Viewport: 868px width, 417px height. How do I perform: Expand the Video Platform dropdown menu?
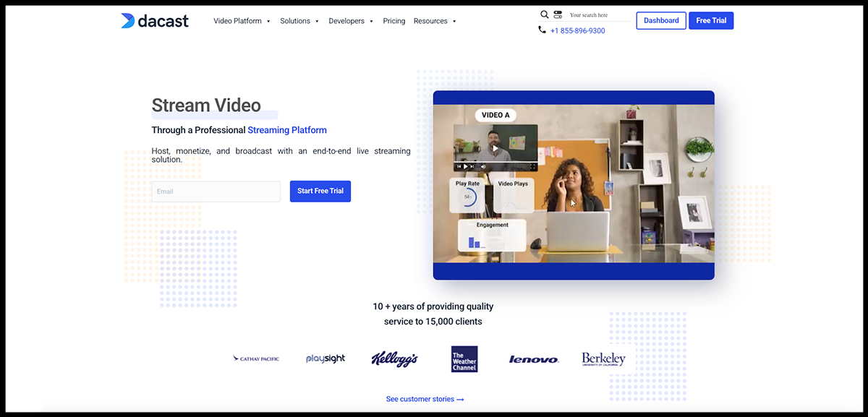click(x=242, y=21)
